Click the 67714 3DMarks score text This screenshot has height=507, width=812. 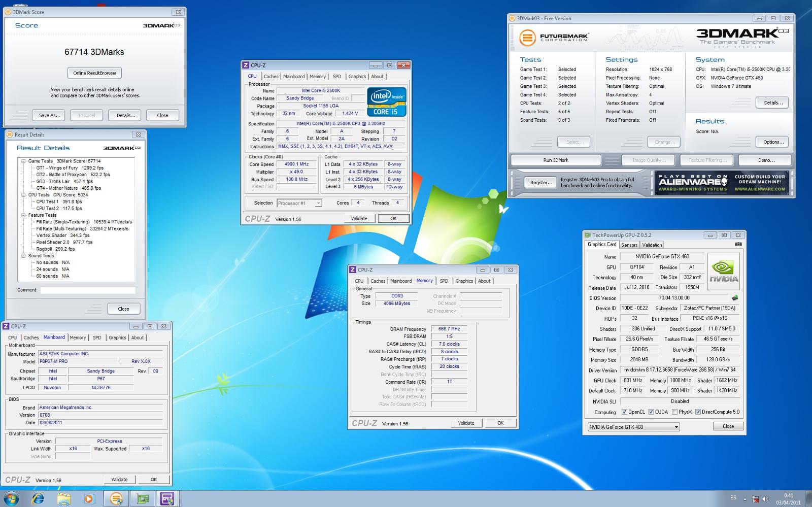tap(94, 52)
